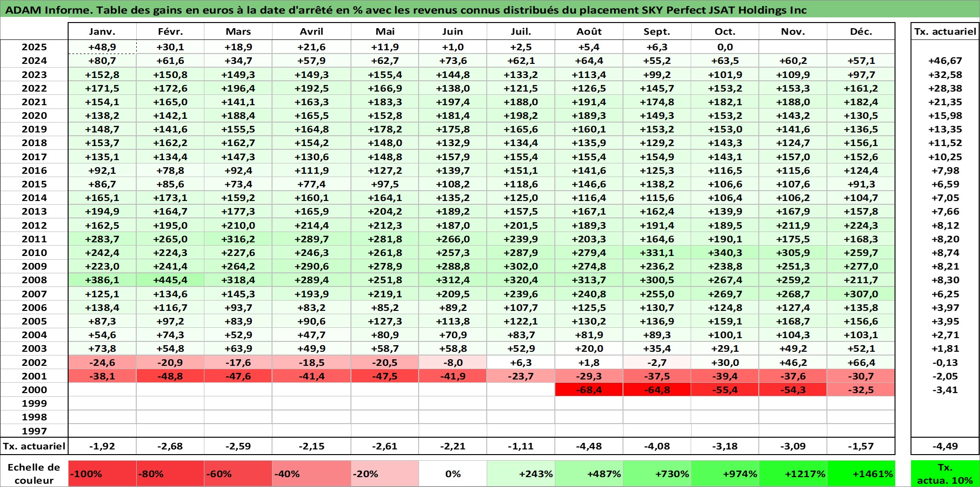Image resolution: width=980 pixels, height=487 pixels.
Task: Click the Déc. column header
Action: point(861,31)
